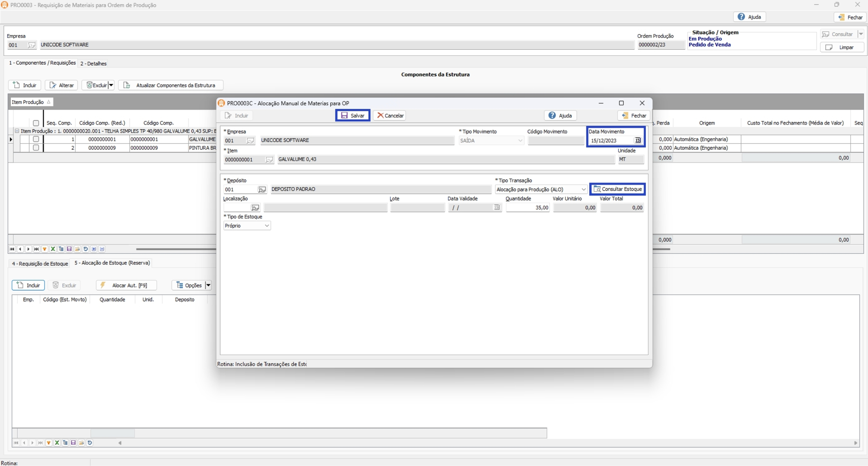Toggle the select-all checkbox in grid header
The height and width of the screenshot is (466, 868).
click(36, 123)
